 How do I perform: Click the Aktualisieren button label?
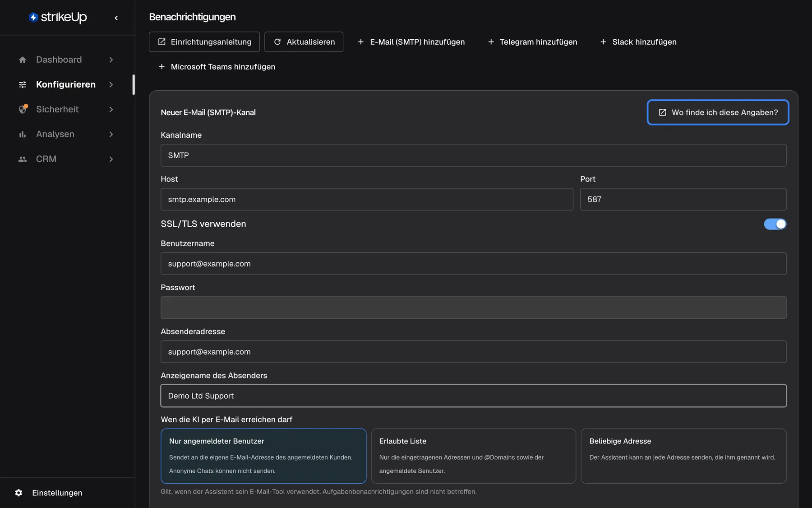tap(311, 42)
